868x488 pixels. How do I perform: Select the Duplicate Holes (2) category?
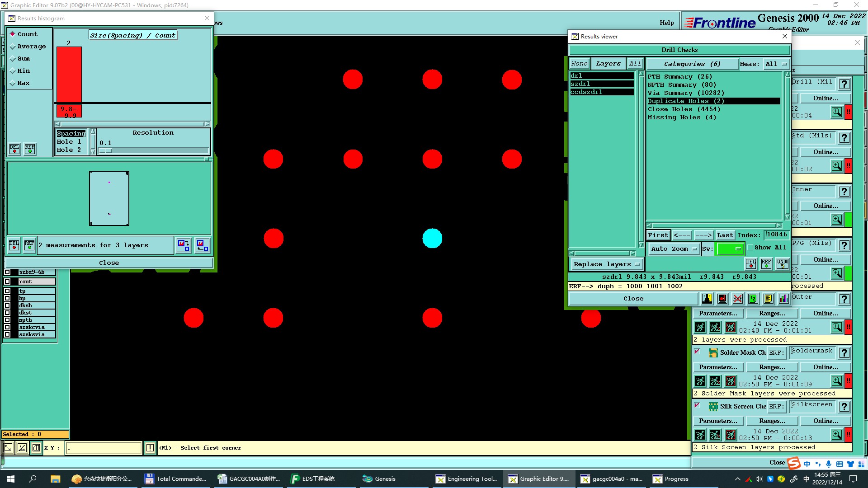714,101
